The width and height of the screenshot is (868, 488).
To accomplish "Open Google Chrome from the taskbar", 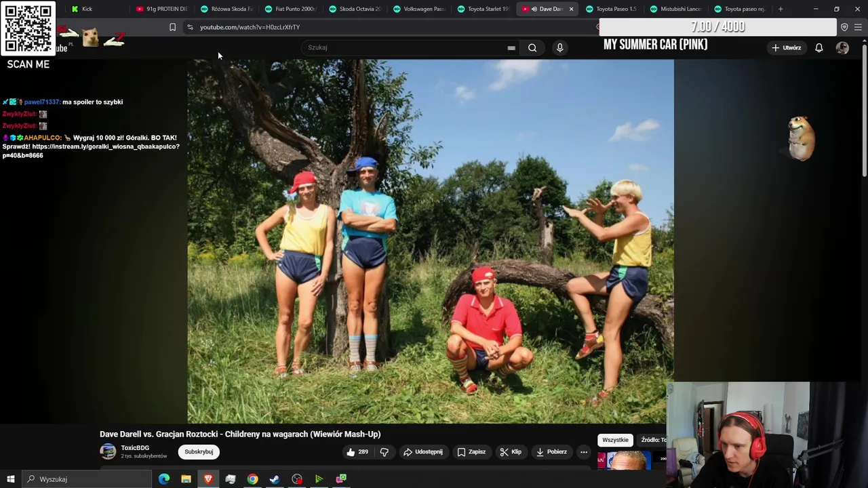I will pos(252,479).
